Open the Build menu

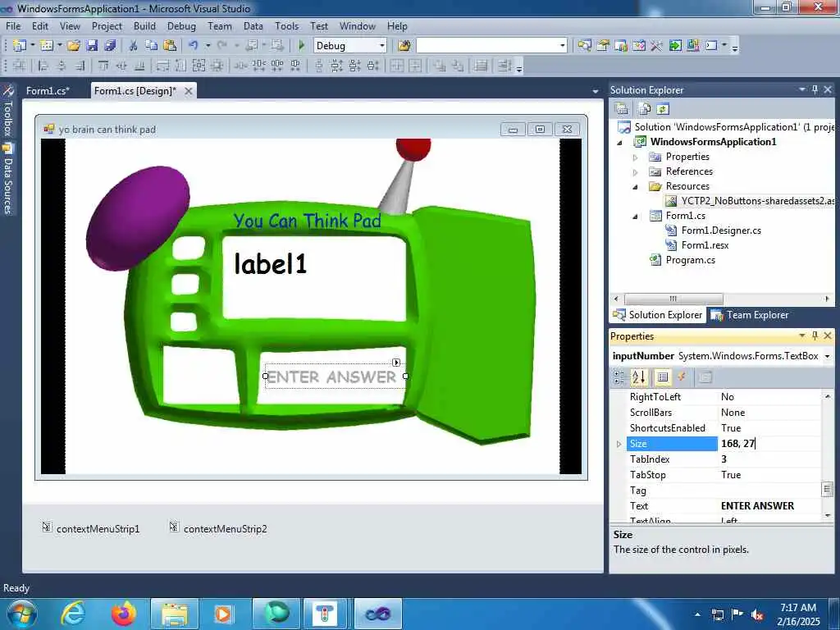(144, 25)
